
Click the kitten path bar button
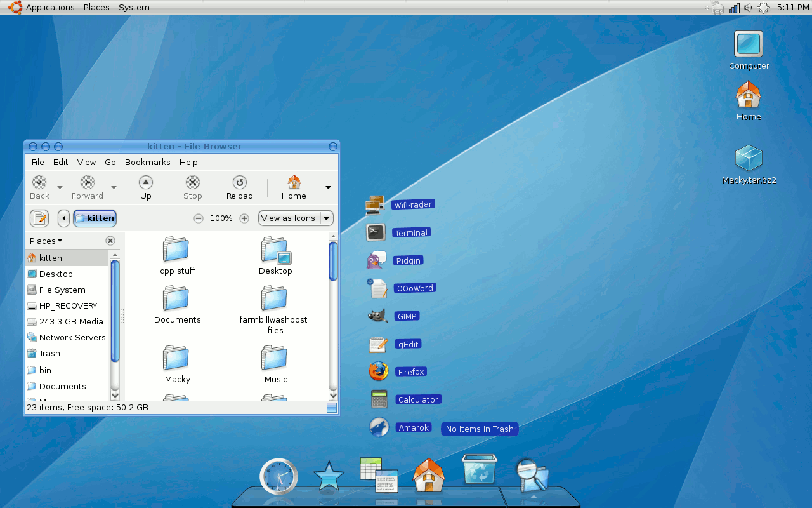click(x=95, y=218)
